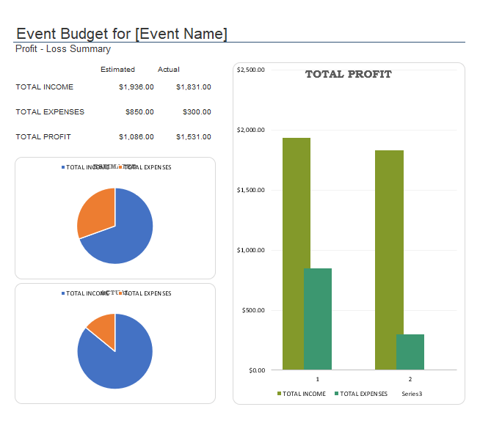Image resolution: width=491 pixels, height=448 pixels.
Task: Click the orange slice in the upper pie chart
Action: (x=95, y=211)
